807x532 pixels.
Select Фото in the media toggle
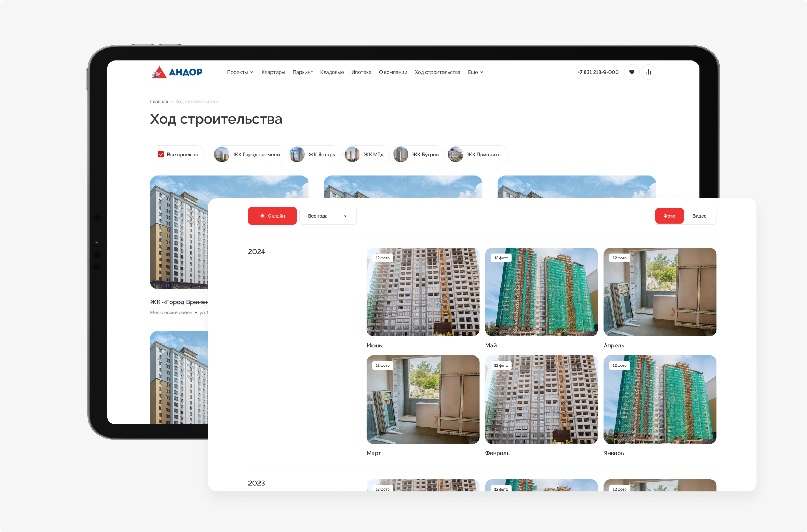tap(669, 216)
